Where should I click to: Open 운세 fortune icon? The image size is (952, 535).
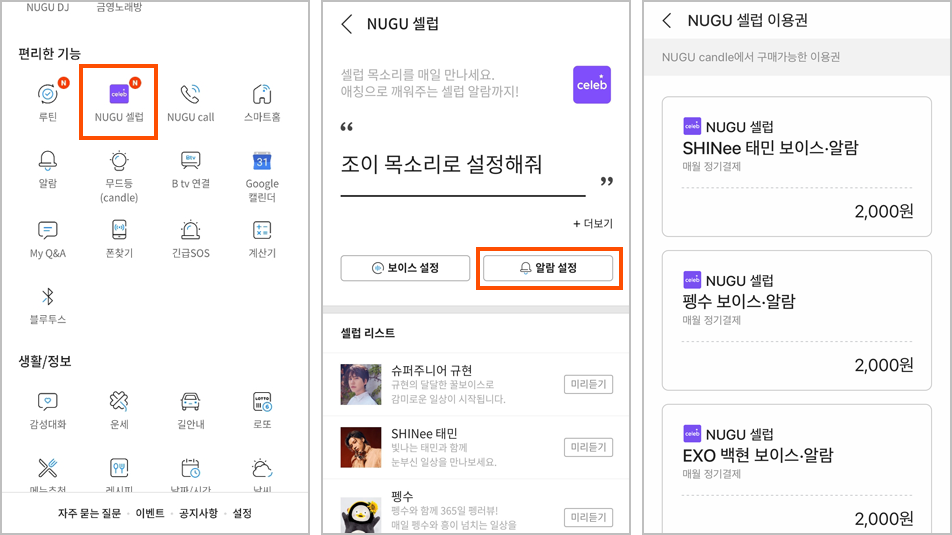[119, 401]
